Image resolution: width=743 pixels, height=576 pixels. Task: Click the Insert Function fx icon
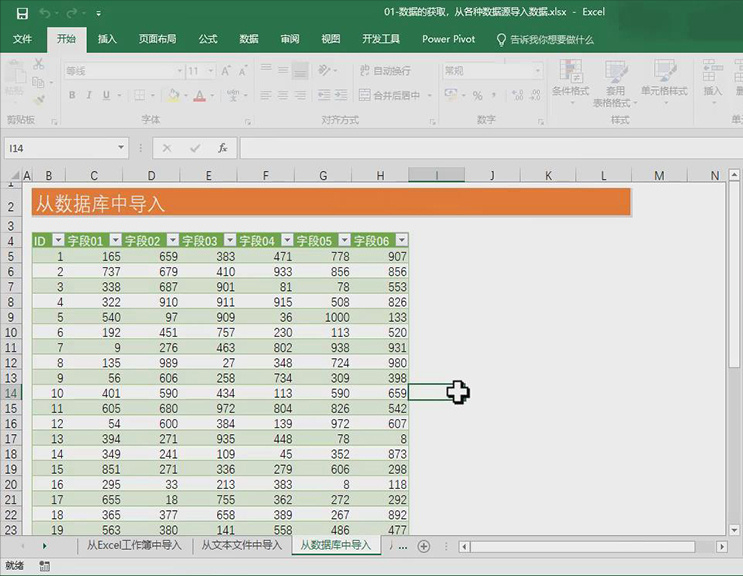223,148
